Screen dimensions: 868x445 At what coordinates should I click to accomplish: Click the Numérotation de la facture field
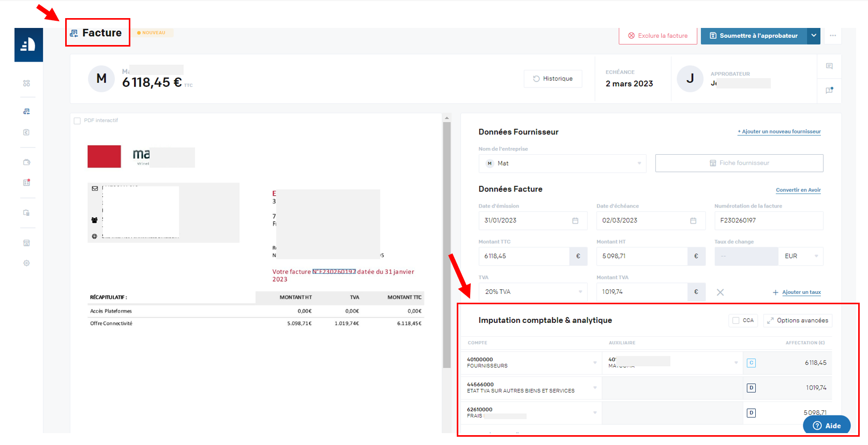[768, 220]
